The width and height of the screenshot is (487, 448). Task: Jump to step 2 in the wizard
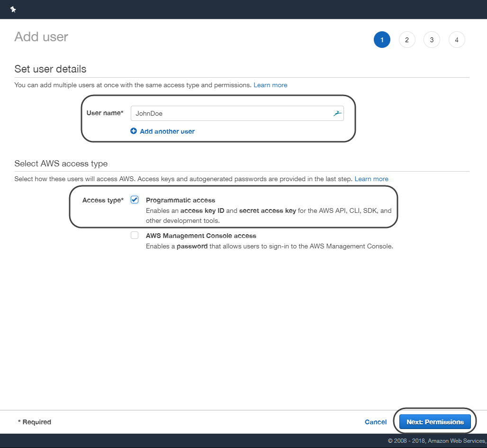click(407, 40)
